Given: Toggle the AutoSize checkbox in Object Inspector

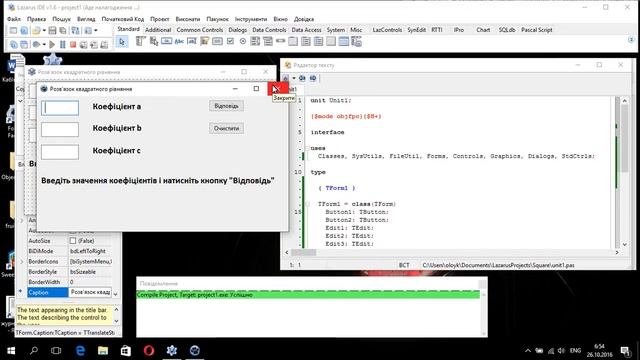Looking at the screenshot, I should click(73, 241).
